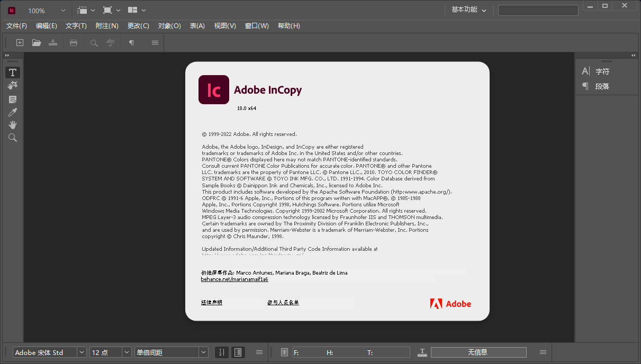Expand the view options dropdown arrow

(93, 10)
